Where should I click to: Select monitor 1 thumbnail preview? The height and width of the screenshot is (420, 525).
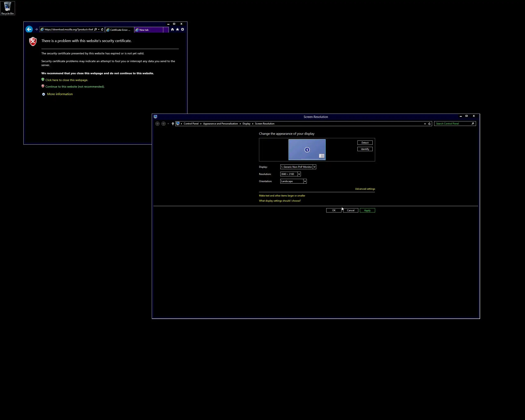pos(307,150)
